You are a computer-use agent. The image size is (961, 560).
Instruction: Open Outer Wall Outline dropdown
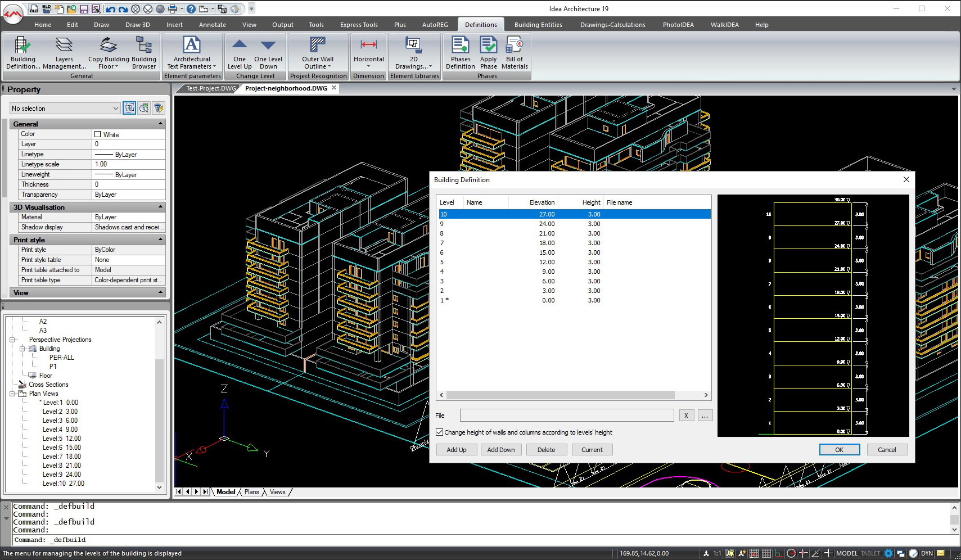[318, 53]
